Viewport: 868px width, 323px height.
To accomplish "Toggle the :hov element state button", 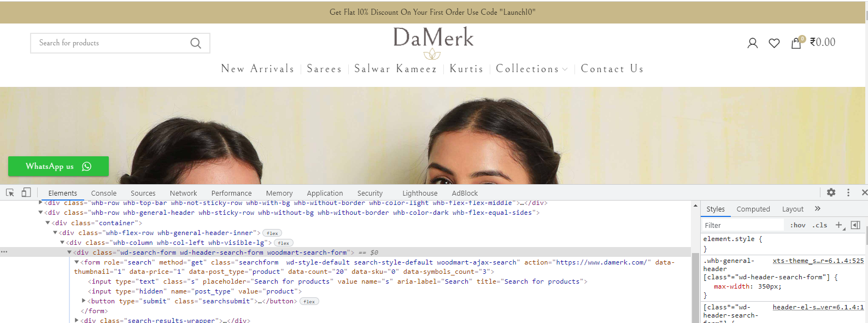I will click(798, 225).
